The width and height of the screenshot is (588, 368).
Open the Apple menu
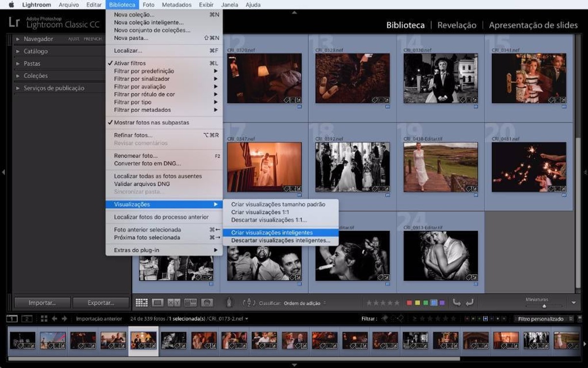click(11, 5)
